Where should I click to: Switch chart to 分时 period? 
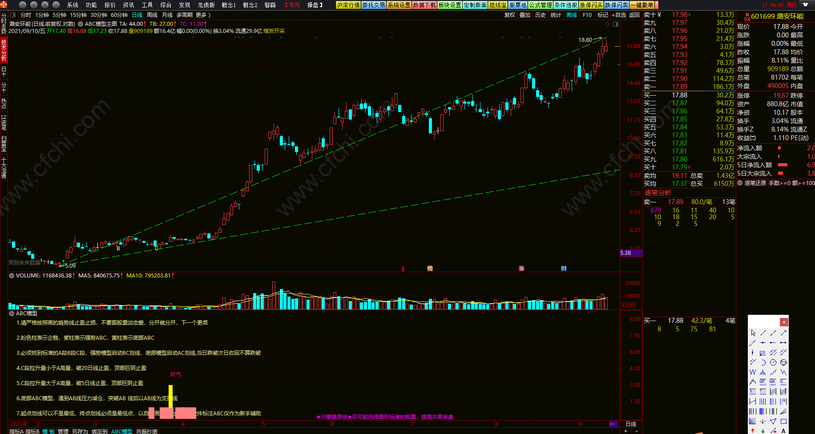pyautogui.click(x=25, y=15)
